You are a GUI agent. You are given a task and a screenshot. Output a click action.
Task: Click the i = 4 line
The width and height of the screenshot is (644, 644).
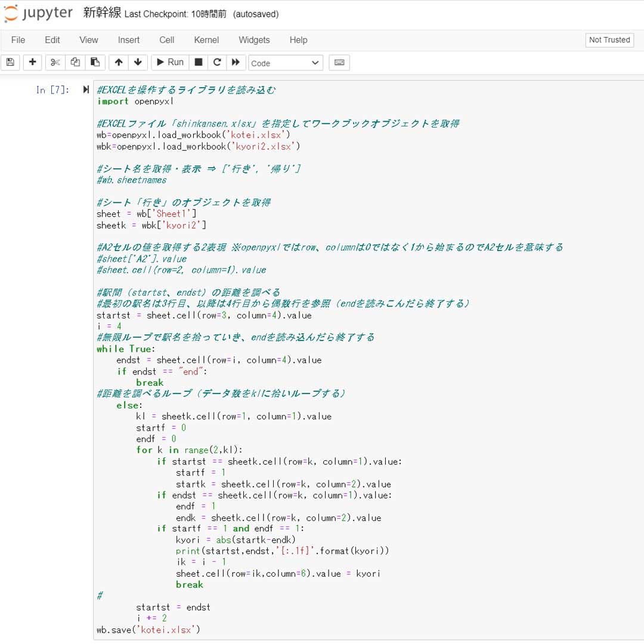pyautogui.click(x=109, y=327)
